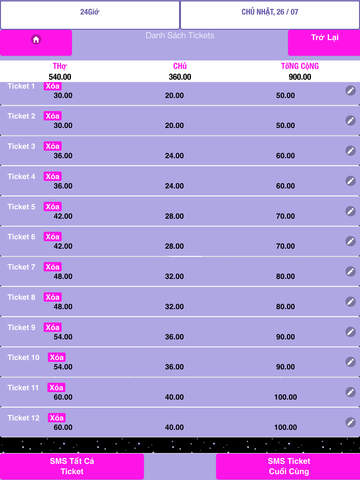Open the edit pencil for Ticket 5

coord(350,211)
